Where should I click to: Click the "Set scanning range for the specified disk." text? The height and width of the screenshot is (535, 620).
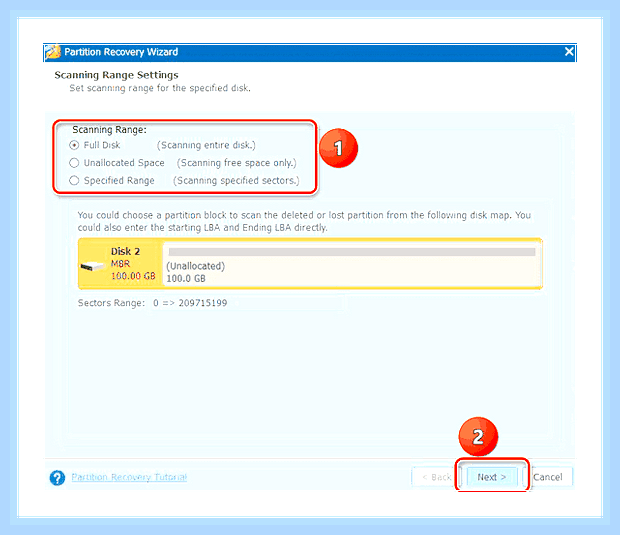coord(160,88)
